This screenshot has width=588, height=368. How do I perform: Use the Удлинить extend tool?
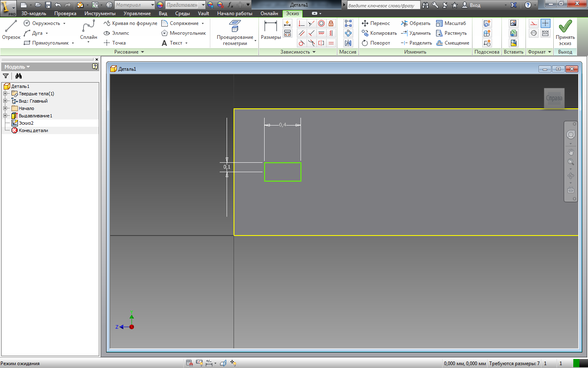(x=416, y=33)
